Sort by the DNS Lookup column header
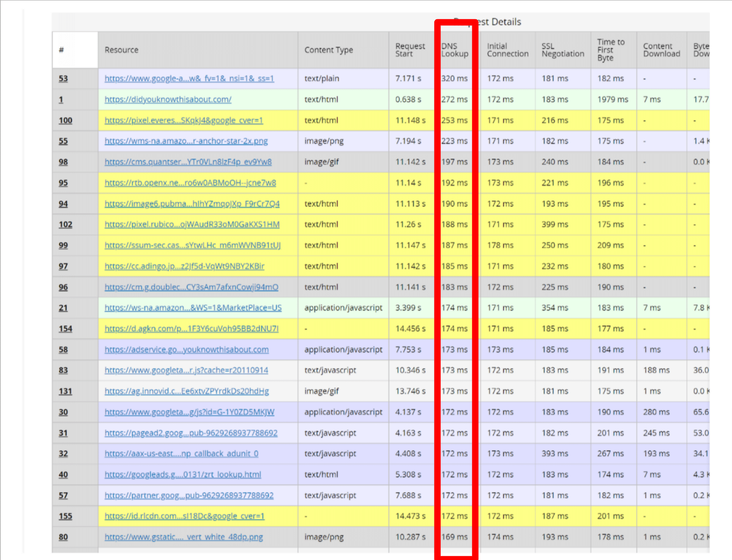 click(x=455, y=50)
